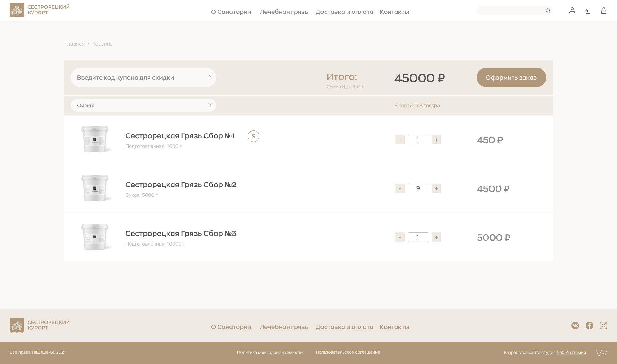Open the user profile icon
Screen dimensions: 617x364
(x=572, y=11)
